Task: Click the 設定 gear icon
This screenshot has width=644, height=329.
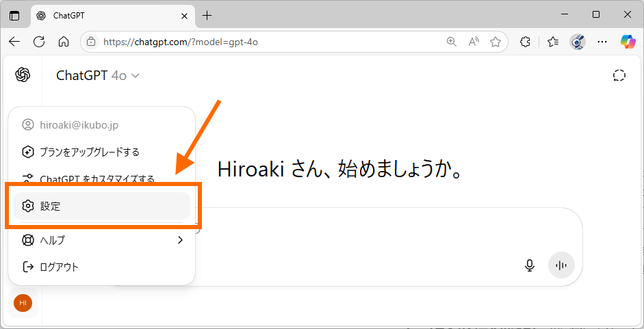Action: click(x=27, y=206)
